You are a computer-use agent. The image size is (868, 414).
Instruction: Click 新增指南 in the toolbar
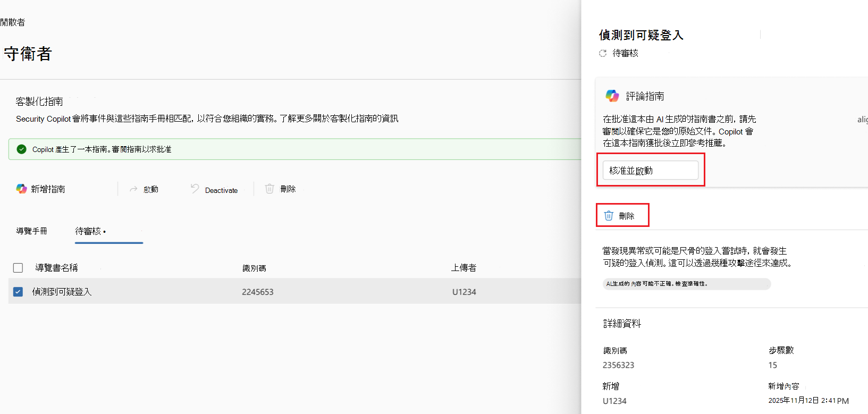(48, 189)
